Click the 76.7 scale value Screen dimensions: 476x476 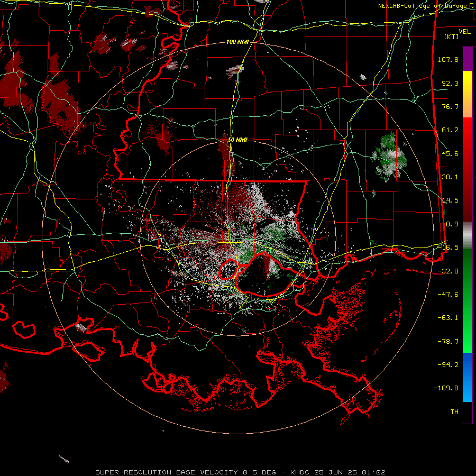(x=450, y=106)
